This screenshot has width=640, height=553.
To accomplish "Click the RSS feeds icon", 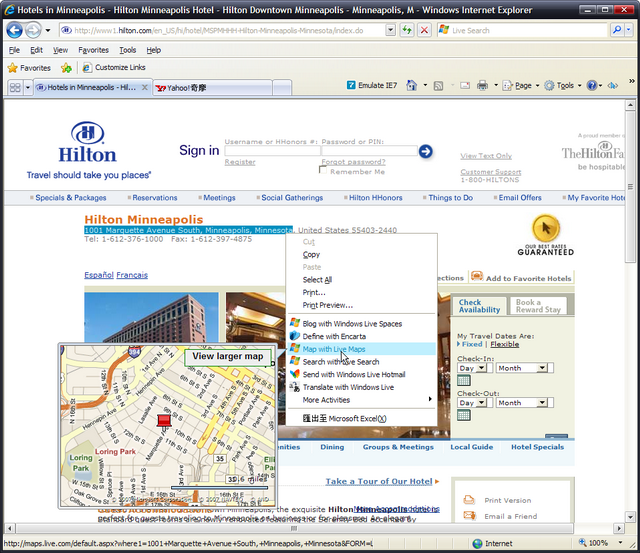I will point(438,86).
